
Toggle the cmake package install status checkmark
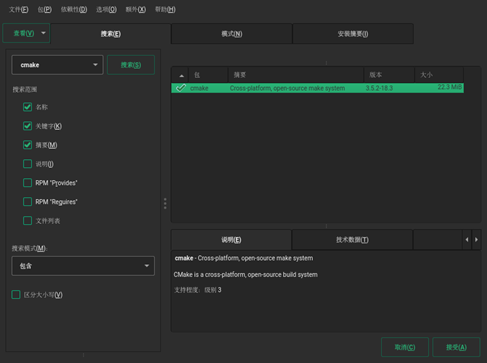click(x=181, y=88)
